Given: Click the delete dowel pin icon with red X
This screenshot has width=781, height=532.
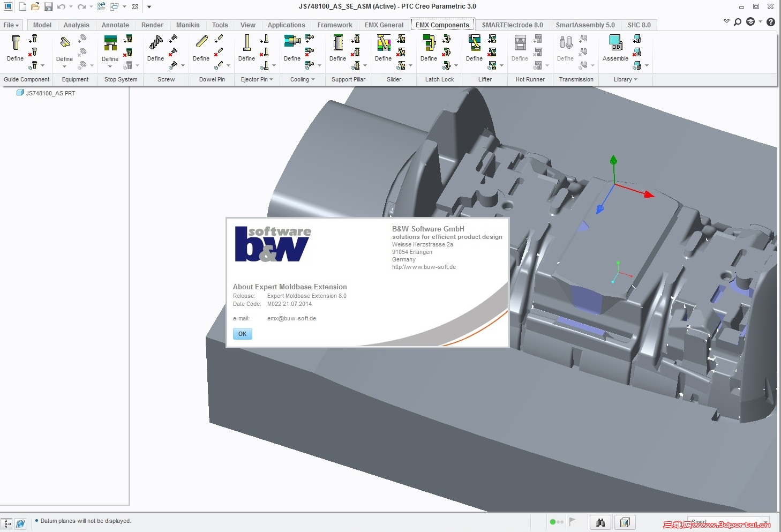Looking at the screenshot, I should pos(219,53).
